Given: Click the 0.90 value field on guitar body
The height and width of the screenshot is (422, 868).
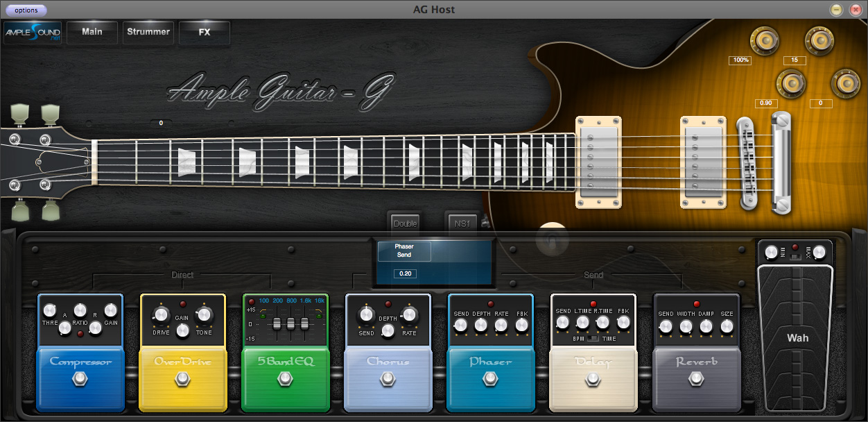Looking at the screenshot, I should 765,103.
